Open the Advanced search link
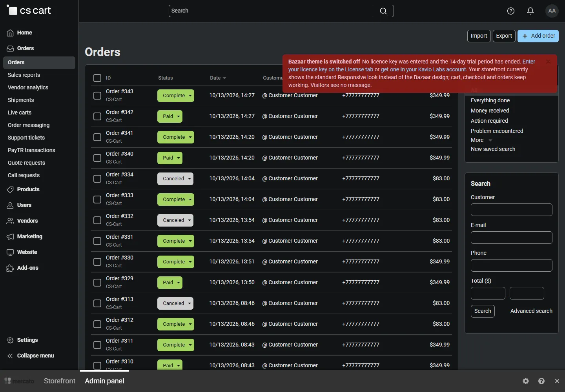 [531, 311]
